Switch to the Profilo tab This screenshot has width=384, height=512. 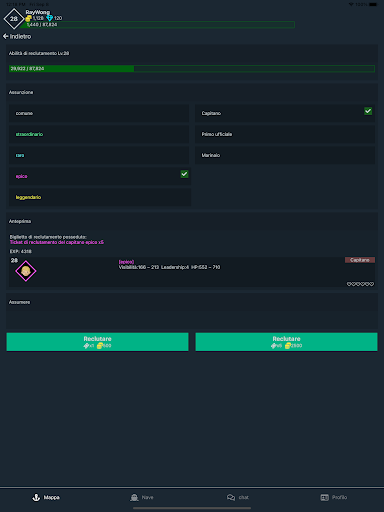coord(334,497)
